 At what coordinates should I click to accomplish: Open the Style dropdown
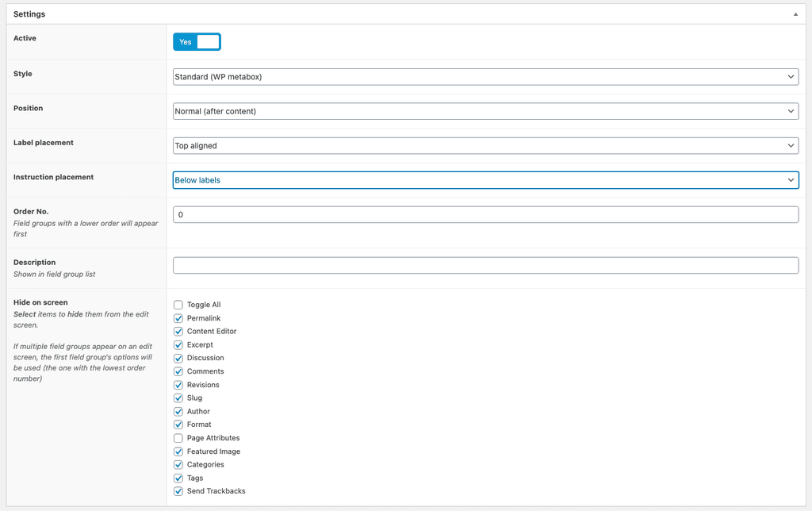point(485,77)
